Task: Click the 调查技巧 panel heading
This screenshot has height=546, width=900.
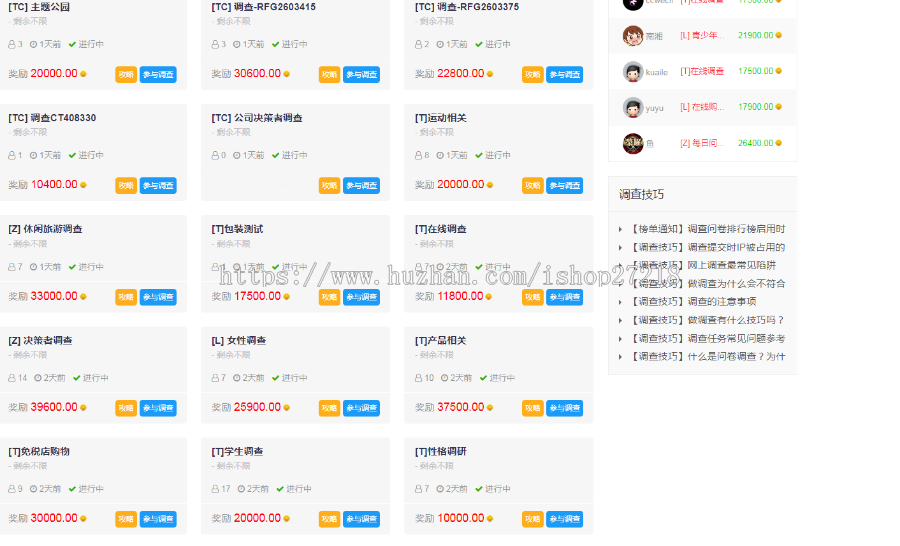Action: point(641,194)
